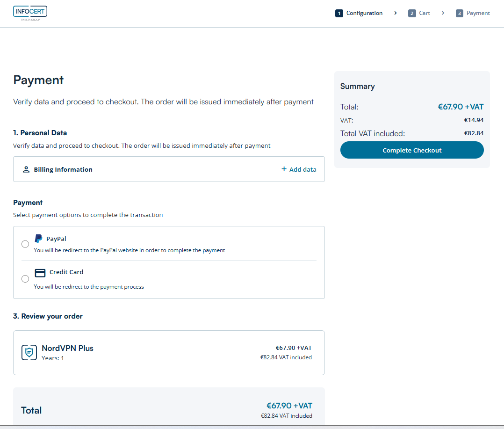
Task: Click chevron between Cart and Payment
Action: pyautogui.click(x=443, y=13)
